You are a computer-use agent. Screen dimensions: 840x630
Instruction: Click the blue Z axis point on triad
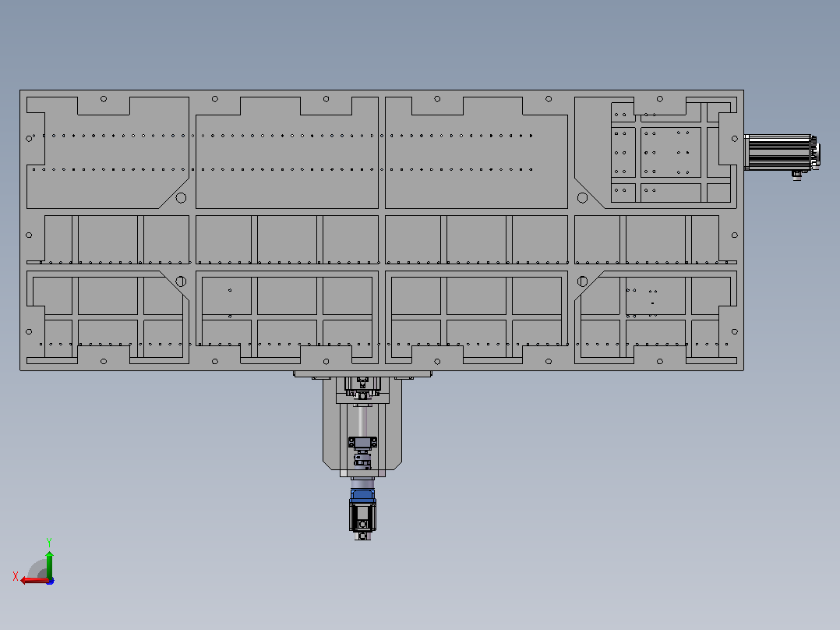[x=51, y=581]
